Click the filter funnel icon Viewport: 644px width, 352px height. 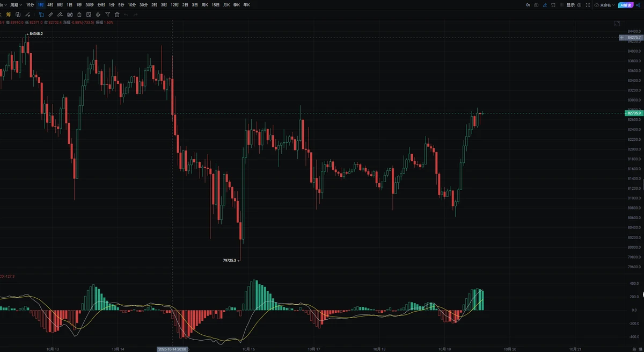tap(108, 15)
